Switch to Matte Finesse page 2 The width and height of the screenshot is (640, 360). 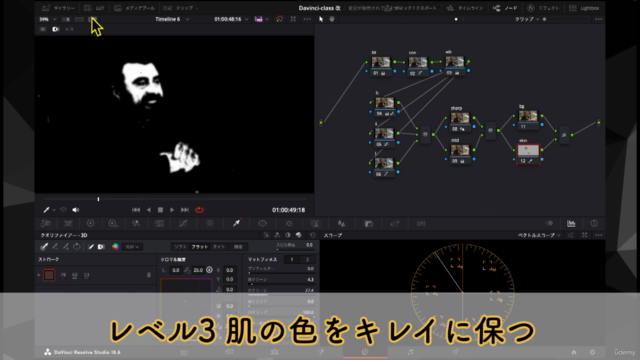307,259
